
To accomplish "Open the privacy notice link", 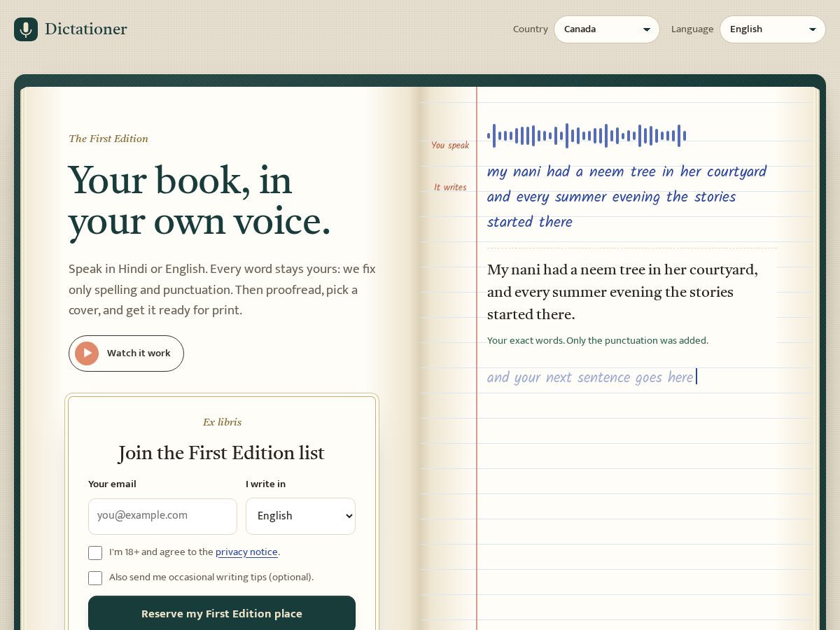I will pos(246,552).
